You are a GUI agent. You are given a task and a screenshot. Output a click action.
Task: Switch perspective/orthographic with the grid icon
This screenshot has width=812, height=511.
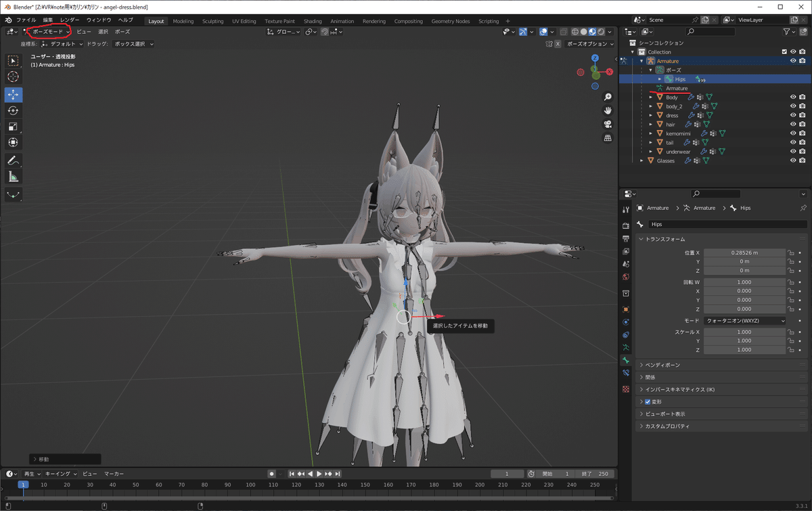point(608,137)
